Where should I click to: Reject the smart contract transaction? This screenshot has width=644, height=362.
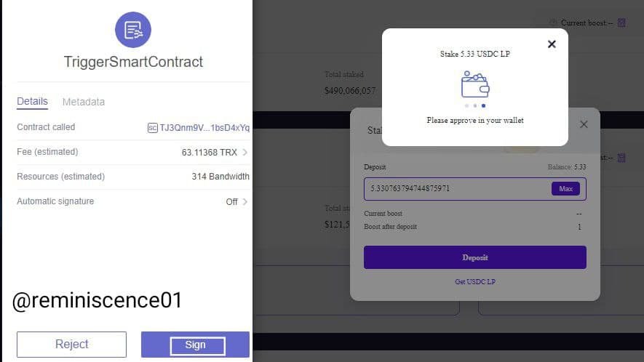pos(71,345)
